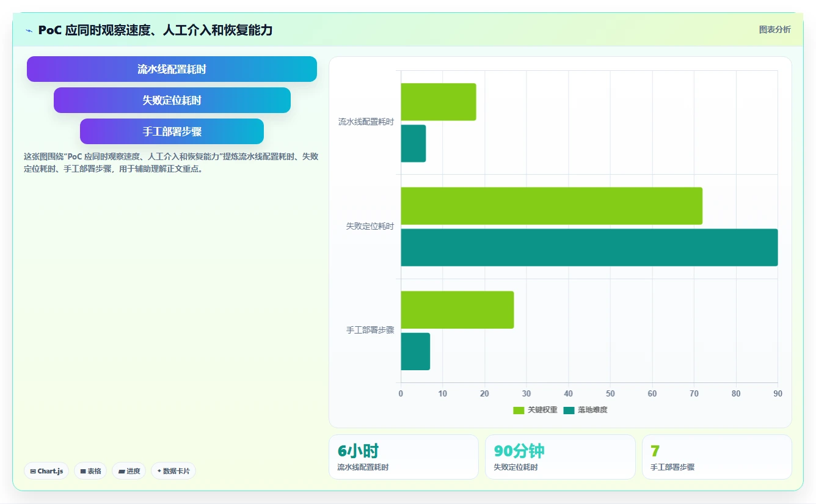Toggle the 落地难度 legend entry
The image size is (816, 504).
click(x=585, y=410)
